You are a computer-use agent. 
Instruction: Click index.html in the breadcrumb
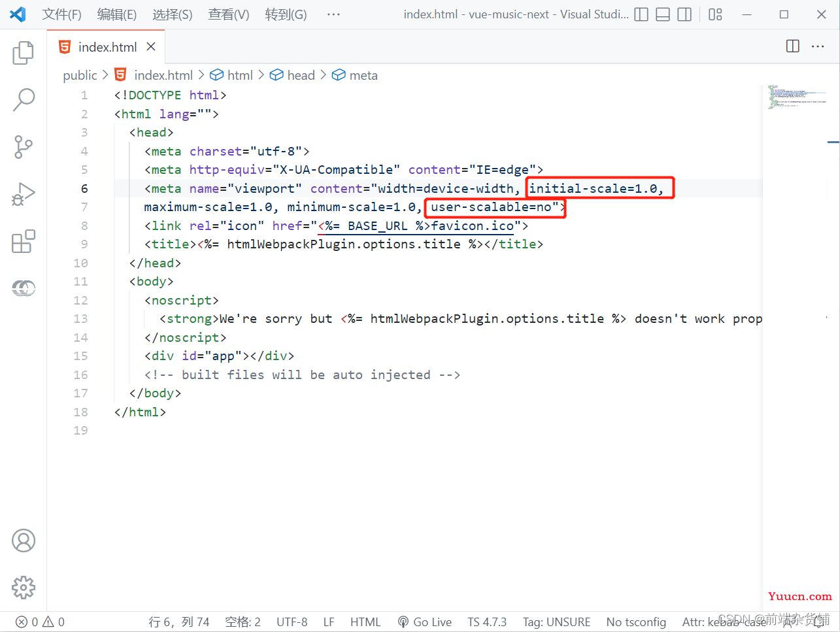click(x=163, y=75)
